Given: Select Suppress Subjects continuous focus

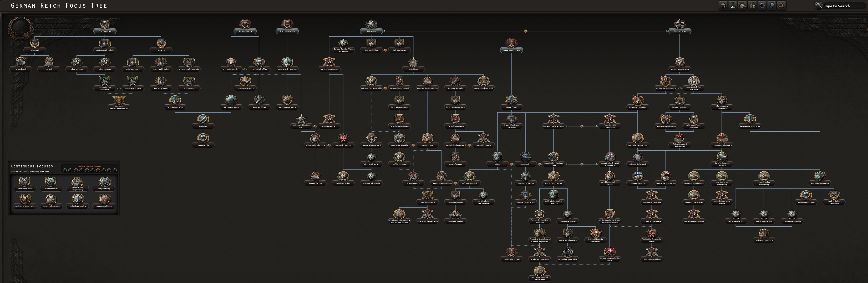Looking at the screenshot, I should tap(104, 200).
